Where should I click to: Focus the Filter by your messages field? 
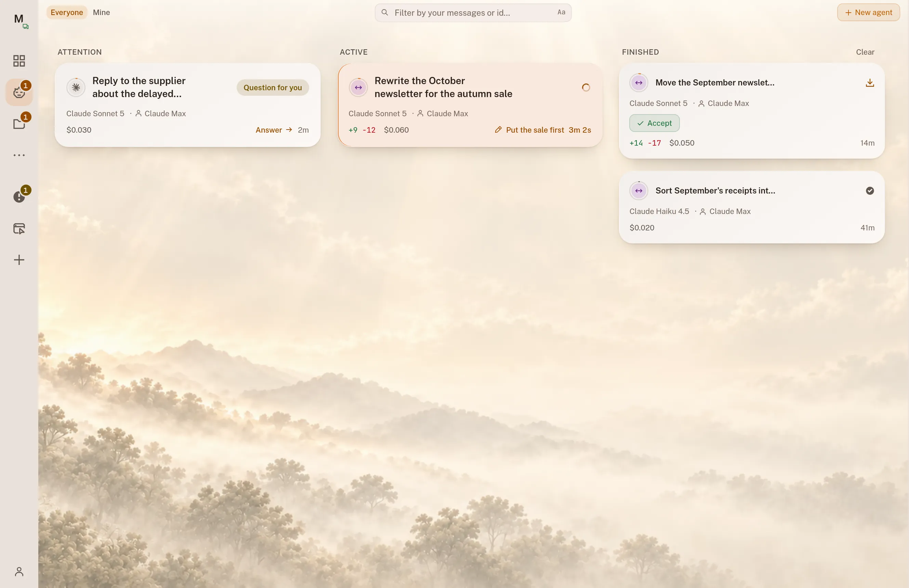click(x=473, y=13)
